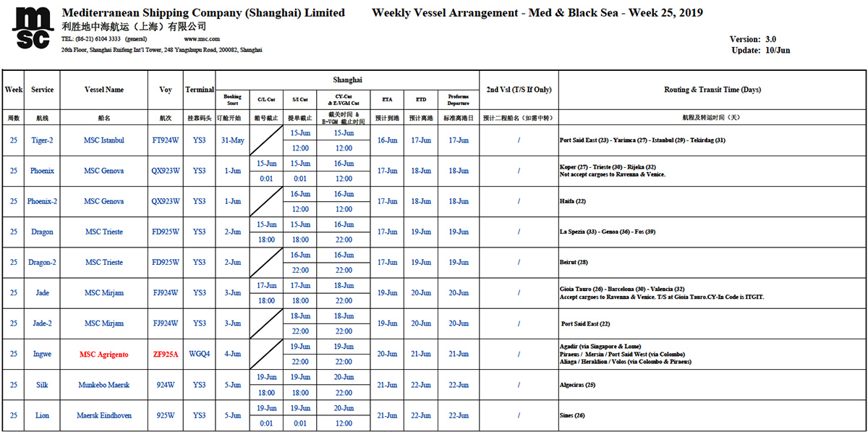
Task: Click the WGQ4 terminal cell
Action: (200, 355)
